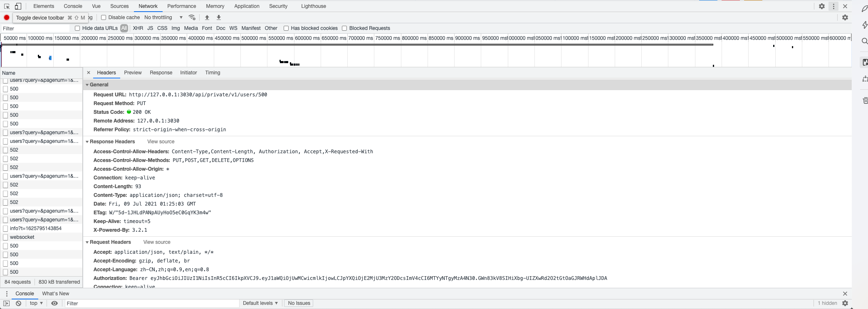Switch to the Response tab of request
868x309 pixels.
point(161,73)
